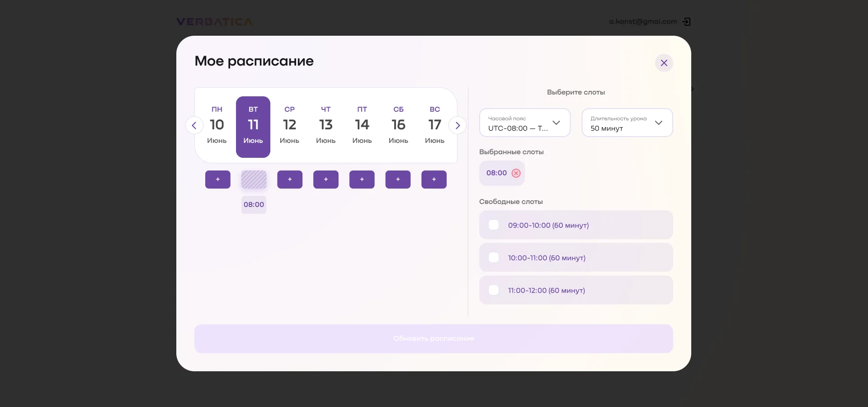
Task: Close the schedule dialog with the X icon
Action: click(x=664, y=63)
